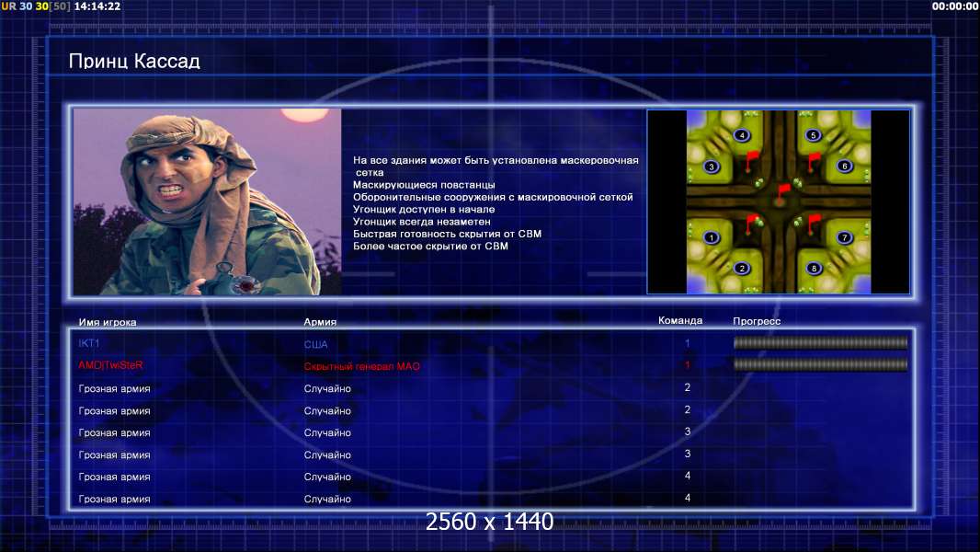Screen dimensions: 980x552
Task: Select start position 2 on the minimap
Action: [x=742, y=269]
